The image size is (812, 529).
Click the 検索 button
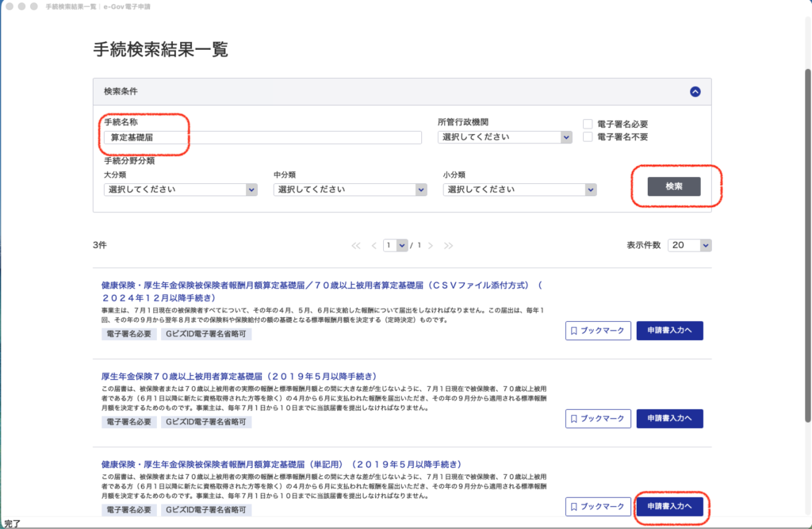(674, 186)
